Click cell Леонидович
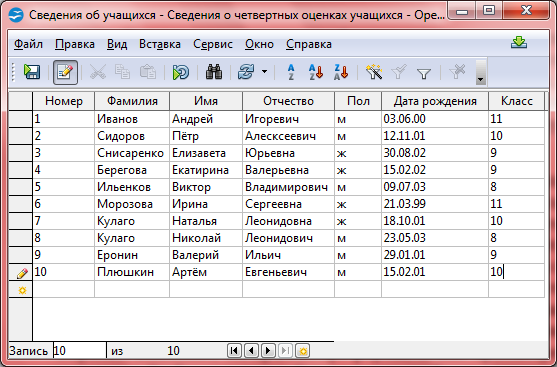The image size is (557, 367). click(288, 238)
